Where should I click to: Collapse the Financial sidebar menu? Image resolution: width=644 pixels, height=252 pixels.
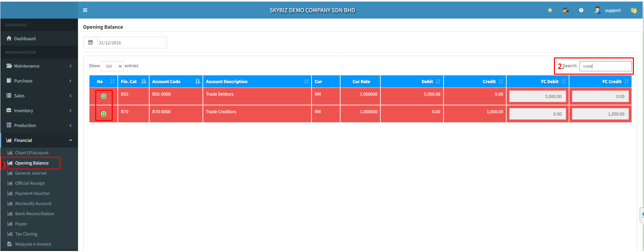point(39,140)
